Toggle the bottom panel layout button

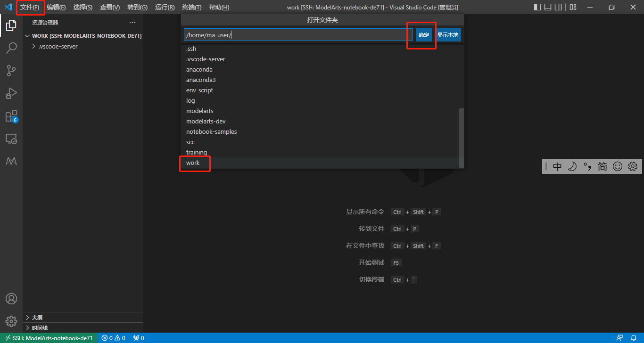coord(548,7)
